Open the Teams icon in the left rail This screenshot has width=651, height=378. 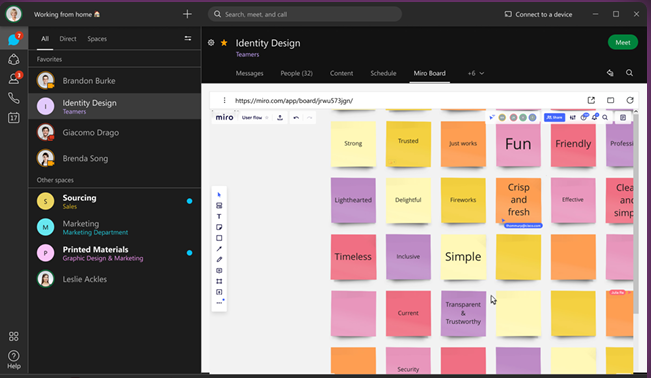tap(14, 59)
